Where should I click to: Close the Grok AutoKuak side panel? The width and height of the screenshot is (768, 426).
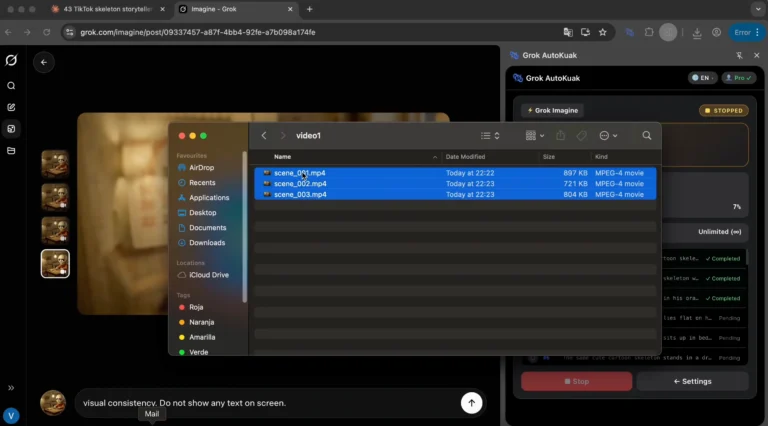click(756, 55)
